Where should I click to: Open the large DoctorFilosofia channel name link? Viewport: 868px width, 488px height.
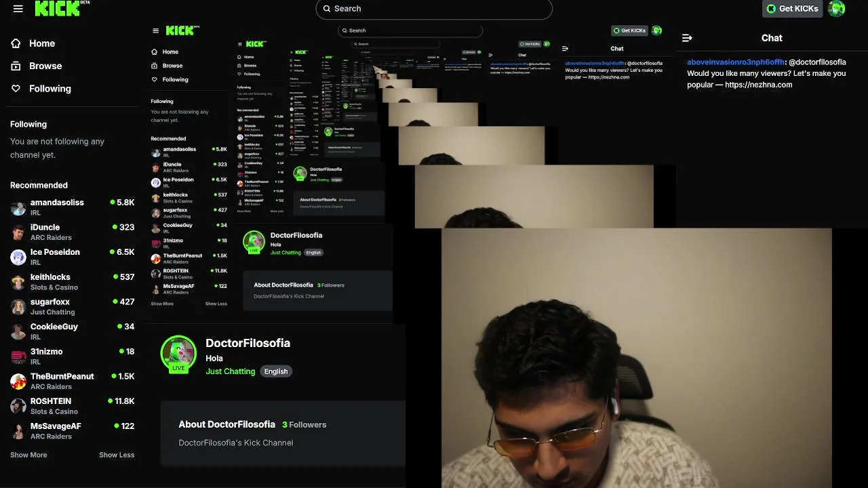248,343
